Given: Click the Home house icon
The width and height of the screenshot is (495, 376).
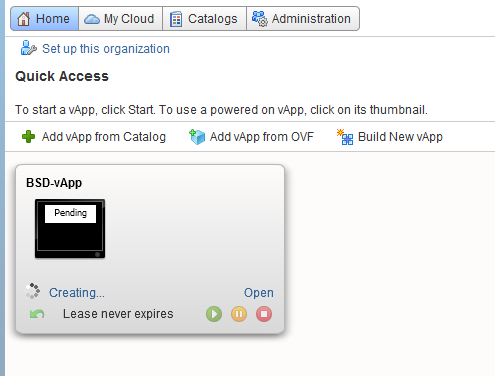Looking at the screenshot, I should pos(24,19).
